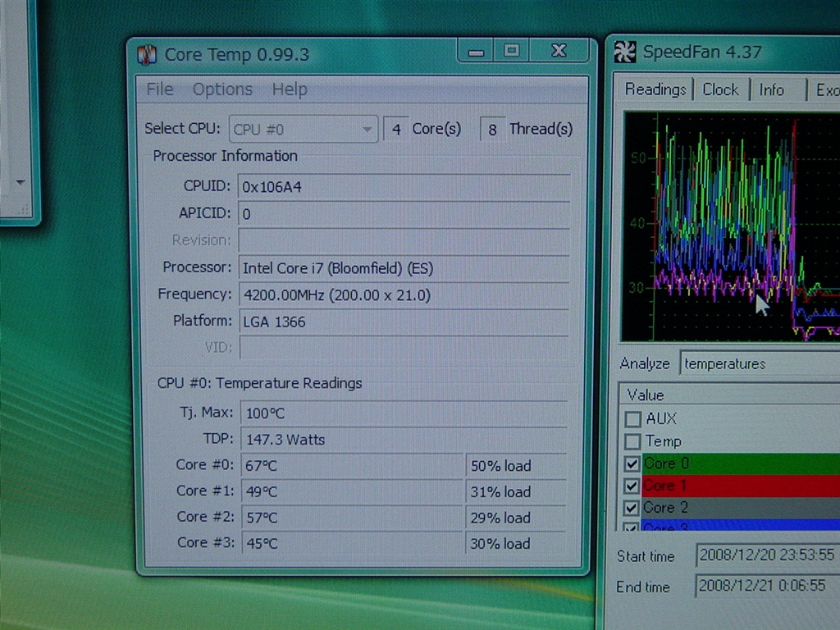Close the Core Temp window
The image size is (840, 630).
pyautogui.click(x=559, y=51)
